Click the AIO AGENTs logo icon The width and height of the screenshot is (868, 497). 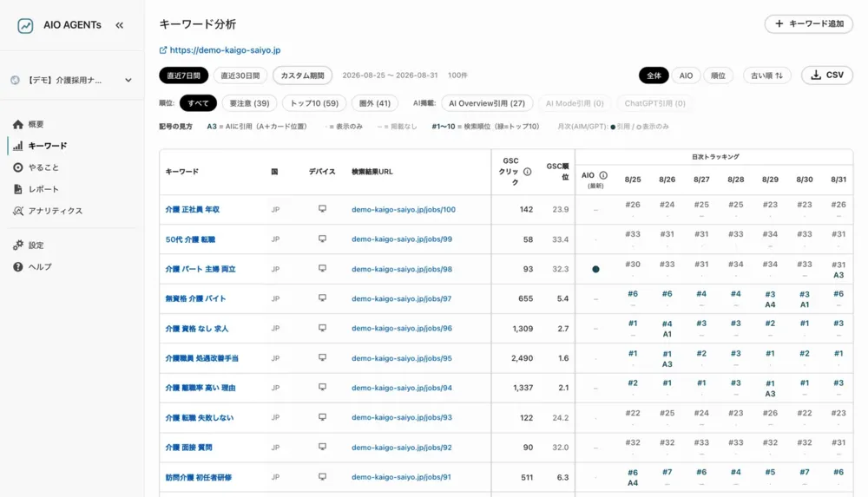(x=25, y=25)
